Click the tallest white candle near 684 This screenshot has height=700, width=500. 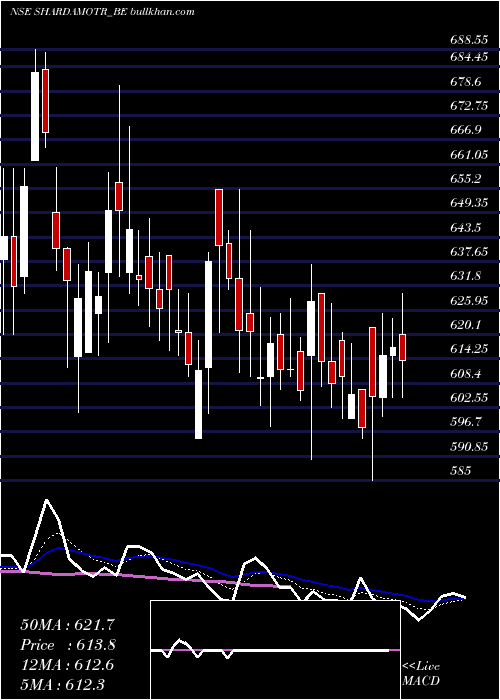point(35,116)
